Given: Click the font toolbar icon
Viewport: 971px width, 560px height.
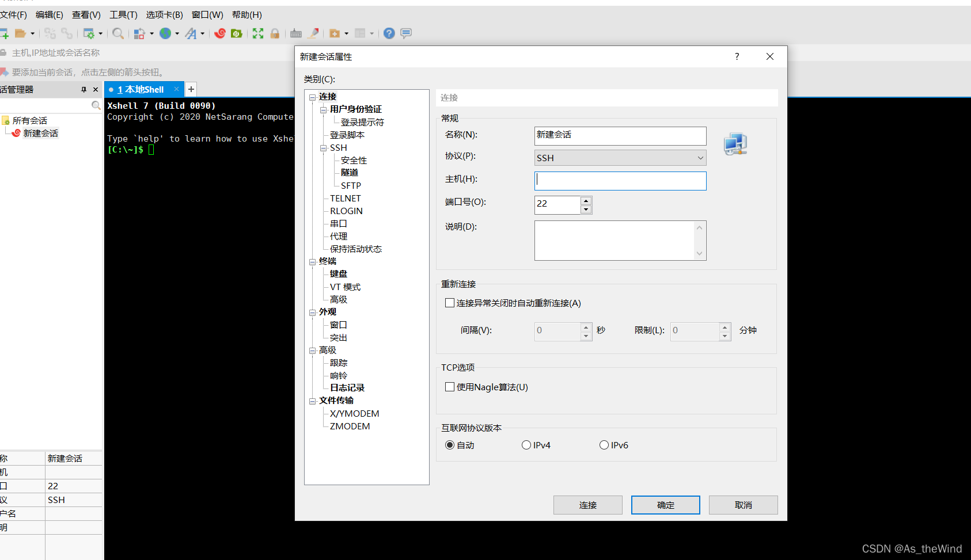Looking at the screenshot, I should click(191, 33).
